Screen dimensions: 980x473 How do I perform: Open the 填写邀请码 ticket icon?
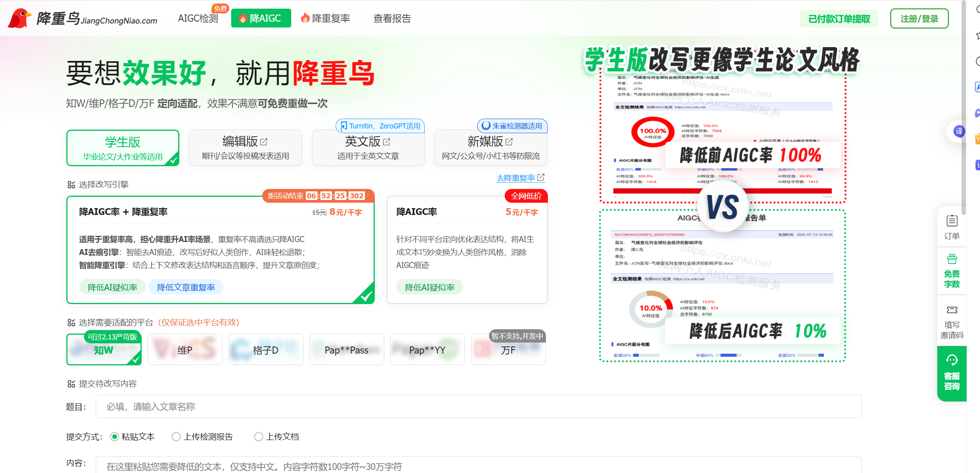coord(952,310)
